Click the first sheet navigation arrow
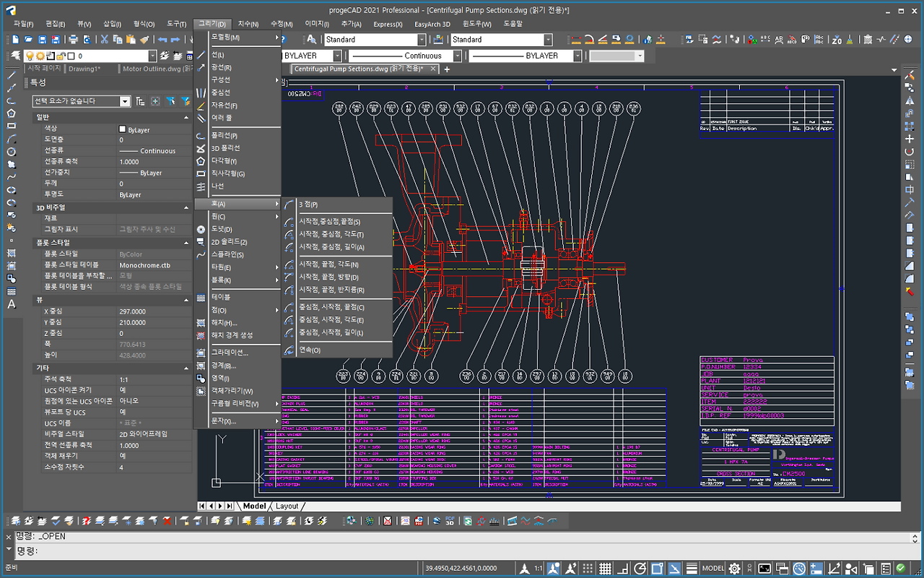The width and height of the screenshot is (924, 578). click(x=202, y=506)
